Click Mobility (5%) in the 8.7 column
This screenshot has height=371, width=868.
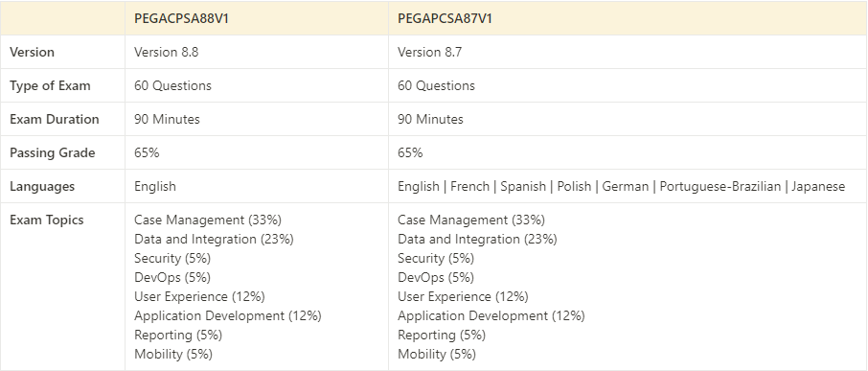437,354
